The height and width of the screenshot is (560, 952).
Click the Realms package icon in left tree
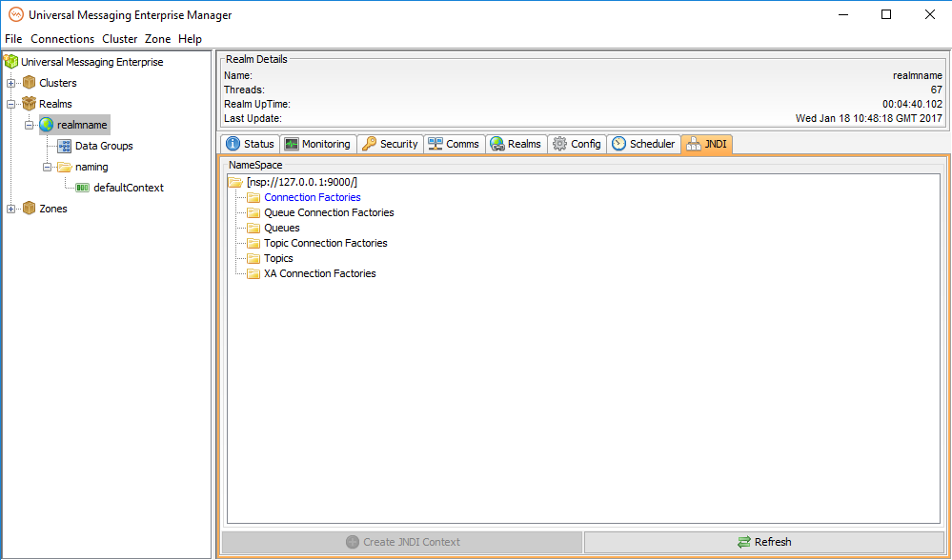point(30,104)
